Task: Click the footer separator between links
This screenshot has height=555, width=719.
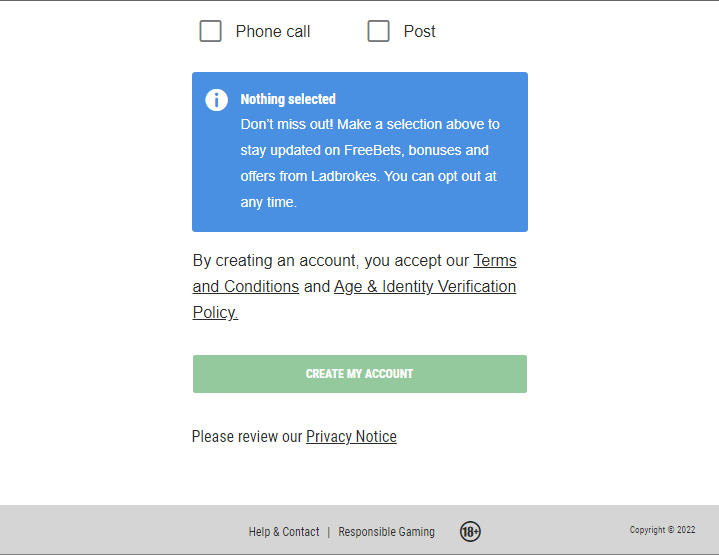Action: pyautogui.click(x=329, y=532)
